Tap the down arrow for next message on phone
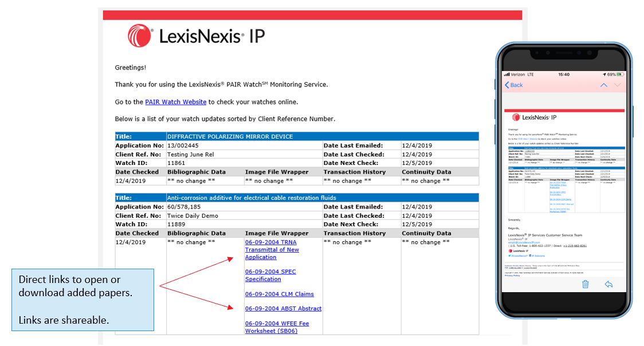 point(617,85)
